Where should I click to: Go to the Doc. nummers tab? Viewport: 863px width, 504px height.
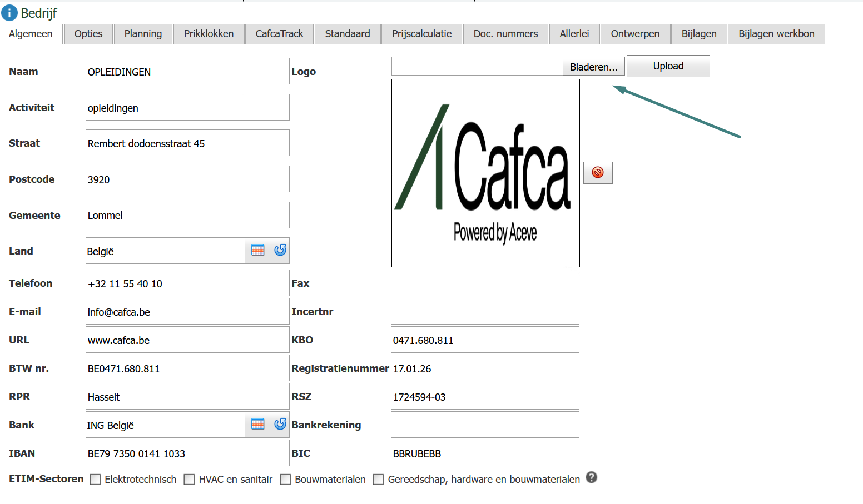click(506, 34)
